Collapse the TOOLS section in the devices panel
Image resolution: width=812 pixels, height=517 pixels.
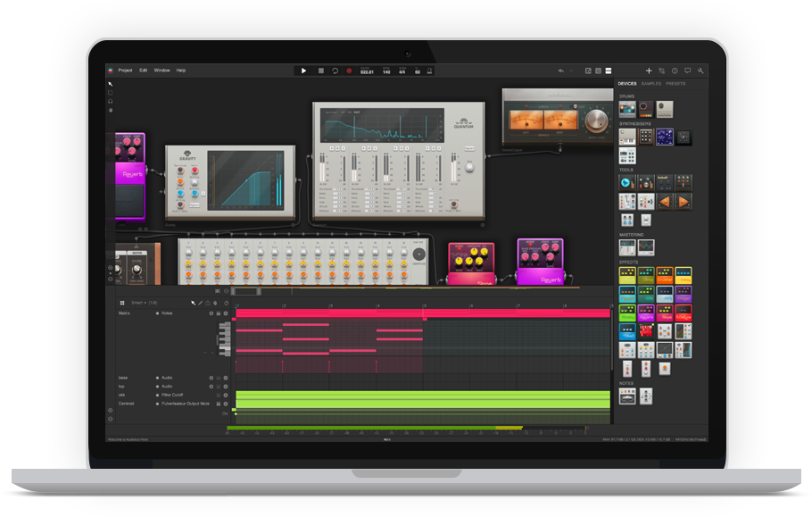click(x=626, y=170)
